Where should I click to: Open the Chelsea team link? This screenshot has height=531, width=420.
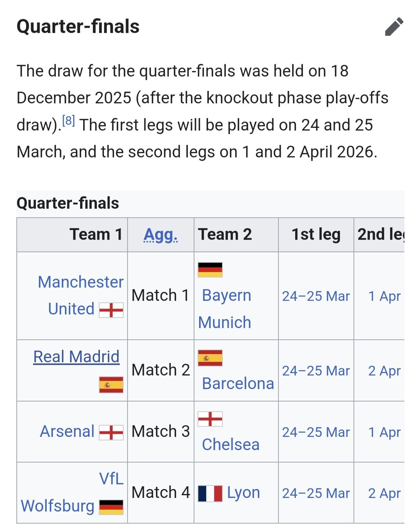point(231,444)
